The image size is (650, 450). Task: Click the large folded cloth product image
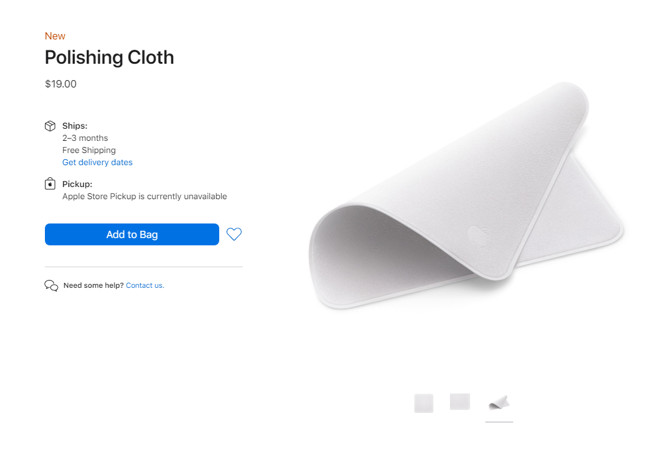click(466, 196)
